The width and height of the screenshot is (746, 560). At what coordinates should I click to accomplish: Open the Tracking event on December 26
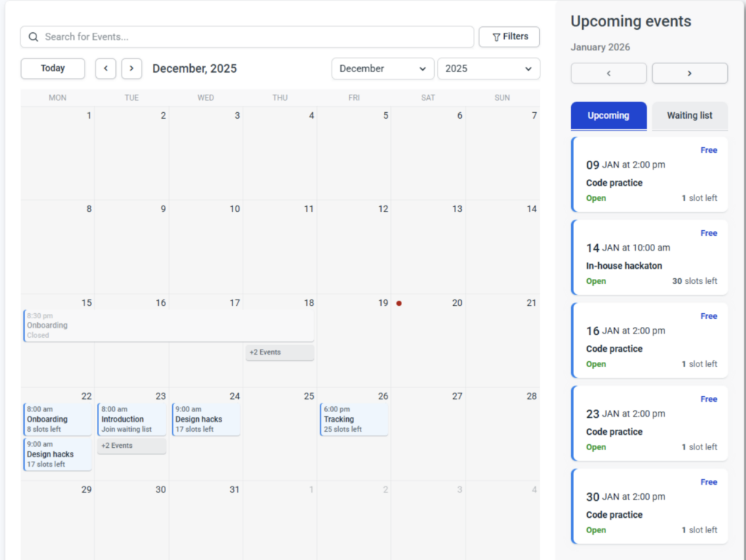[x=353, y=418]
